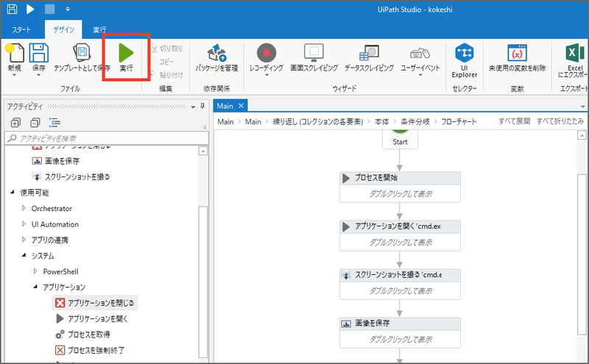Image resolution: width=589 pixels, height=364 pixels.
Task: Collapse the 使用可能 tree node
Action: click(12, 192)
